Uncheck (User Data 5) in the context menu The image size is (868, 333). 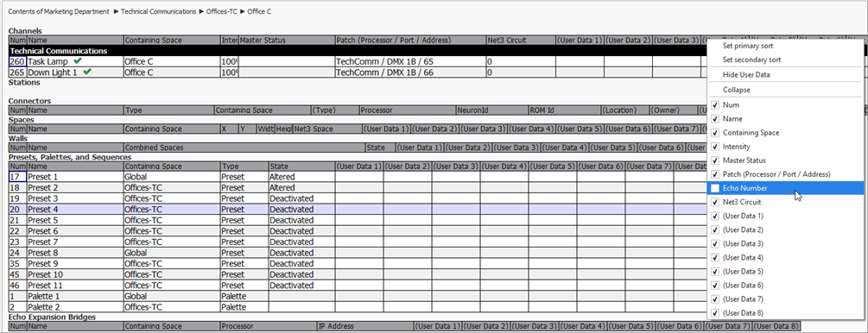pyautogui.click(x=715, y=271)
